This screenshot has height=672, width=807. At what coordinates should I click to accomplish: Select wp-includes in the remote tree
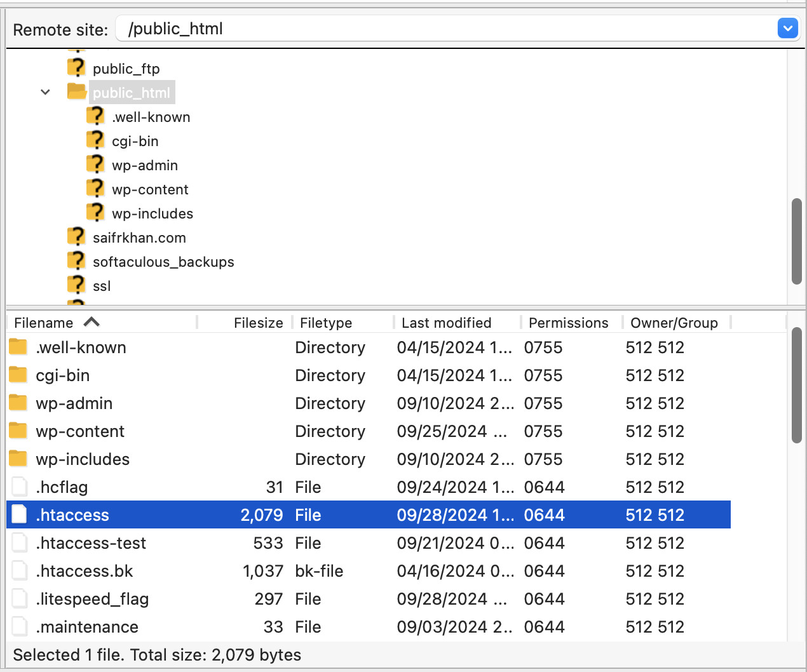pos(153,213)
